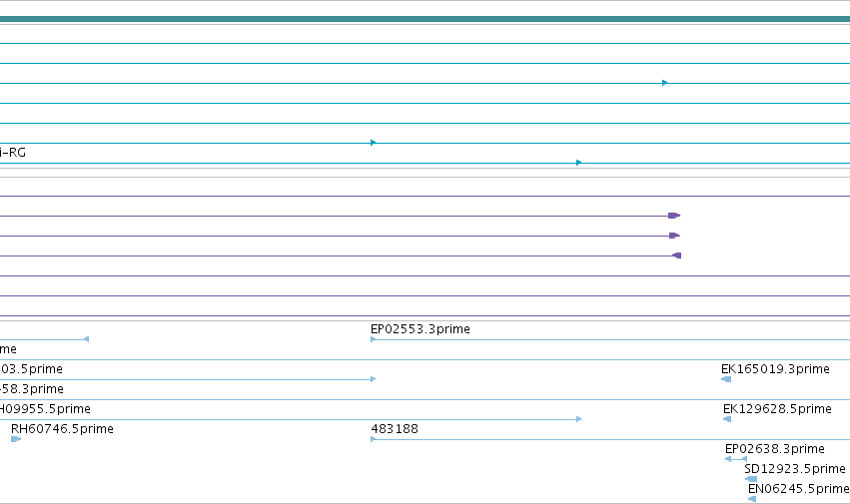The image size is (850, 504).
Task: Select the partial 58.3prime feature label
Action: point(32,389)
